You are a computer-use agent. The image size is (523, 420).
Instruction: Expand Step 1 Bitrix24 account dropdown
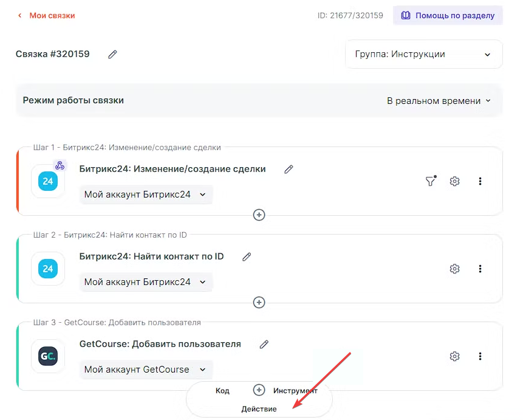146,195
